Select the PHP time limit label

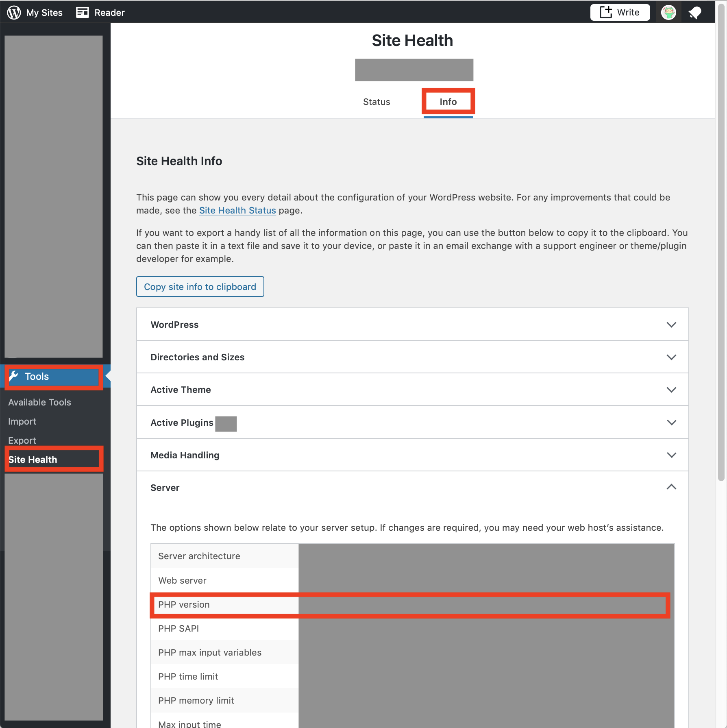pyautogui.click(x=188, y=676)
